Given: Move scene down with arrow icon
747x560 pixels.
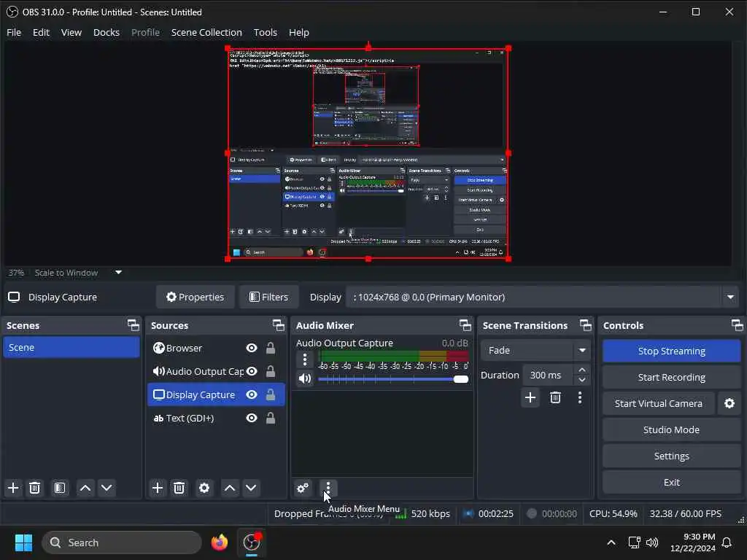Looking at the screenshot, I should pos(107,488).
